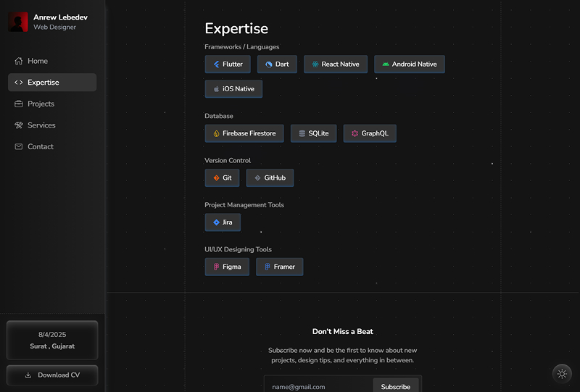Click the Android robot icon
The image size is (580, 392).
pyautogui.click(x=386, y=64)
